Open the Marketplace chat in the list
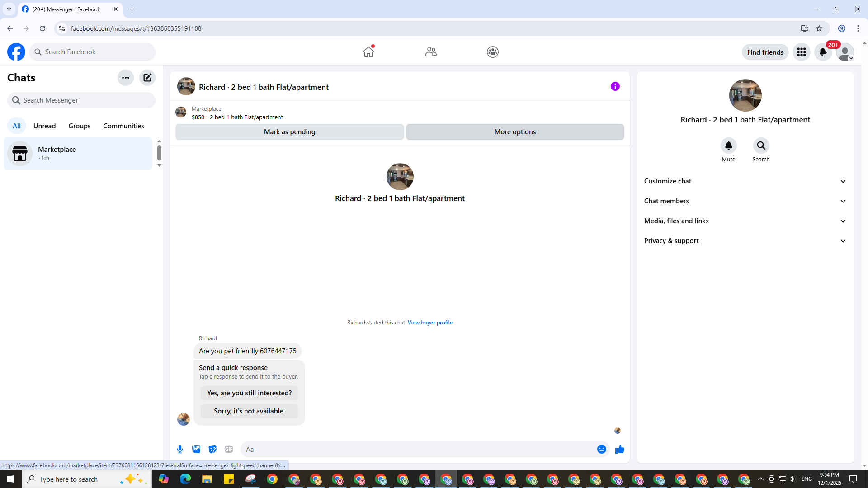The image size is (868, 488). point(78,154)
